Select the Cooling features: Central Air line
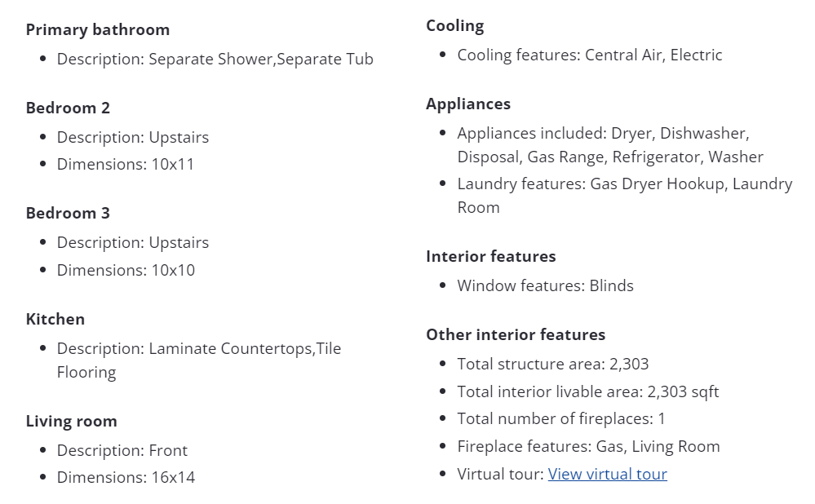The height and width of the screenshot is (504, 815). coord(589,55)
